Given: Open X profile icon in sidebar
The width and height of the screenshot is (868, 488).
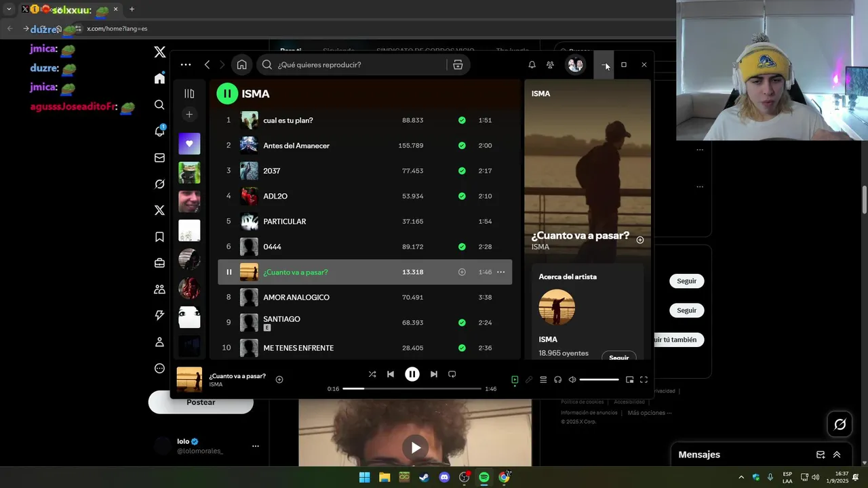Looking at the screenshot, I should (159, 342).
